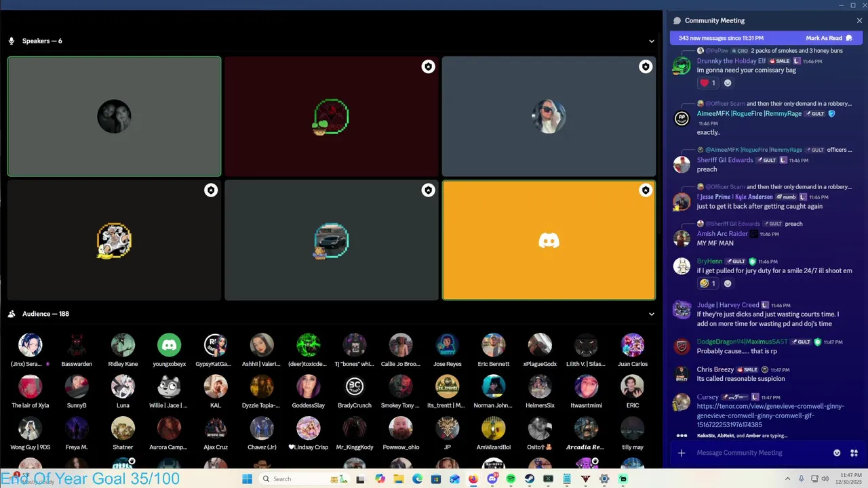Image resolution: width=868 pixels, height=488 pixels.
Task: Open audience member GoddessSlay's avatar
Action: click(308, 386)
